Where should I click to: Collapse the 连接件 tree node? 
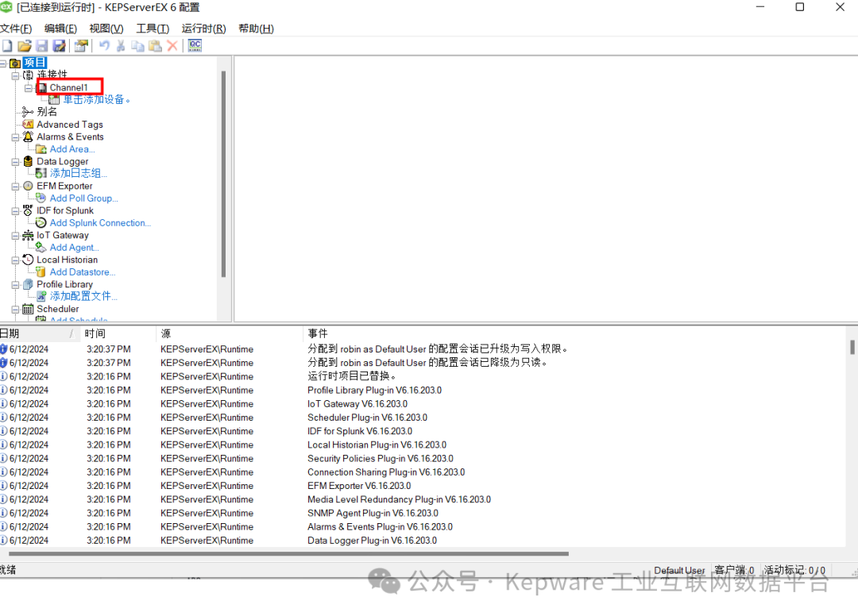(15, 75)
